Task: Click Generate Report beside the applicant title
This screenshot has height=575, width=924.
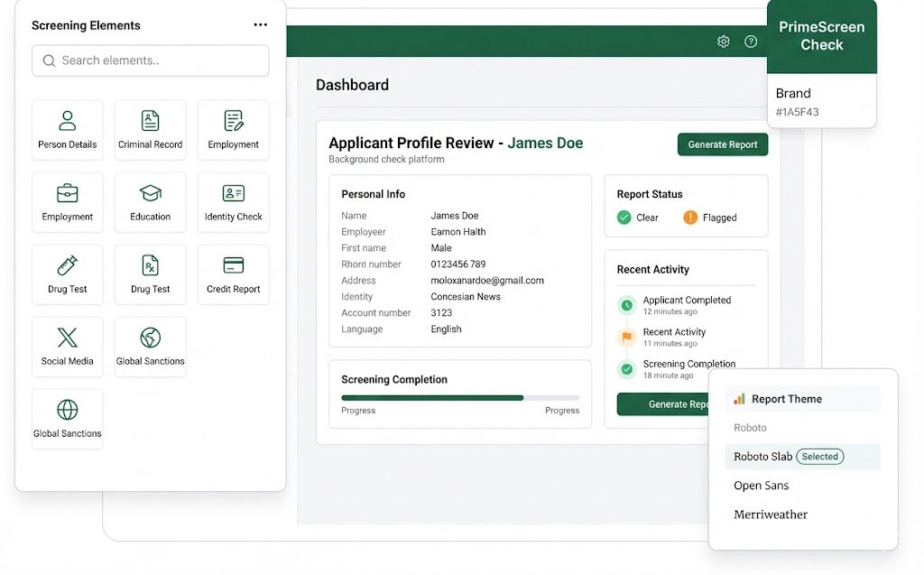Action: click(723, 144)
